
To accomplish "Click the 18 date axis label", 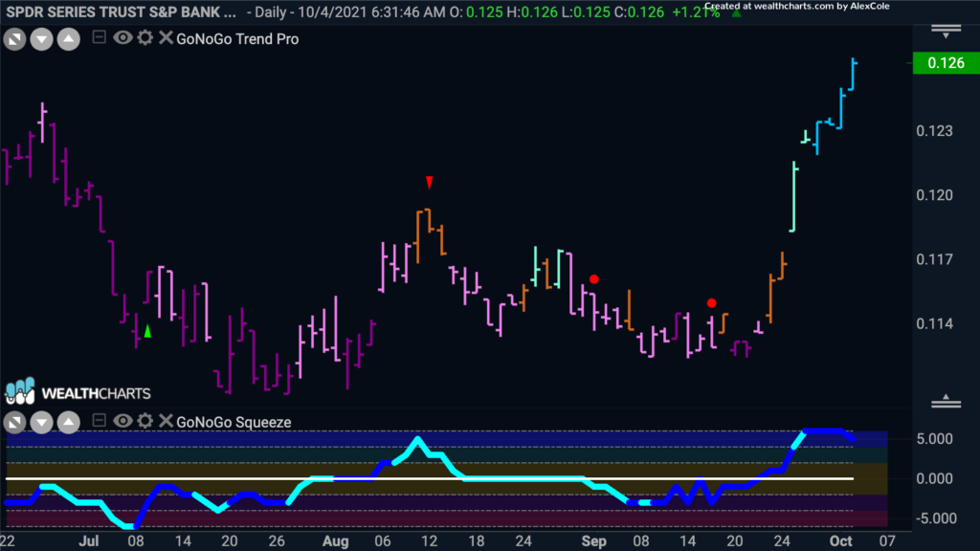I will [477, 541].
